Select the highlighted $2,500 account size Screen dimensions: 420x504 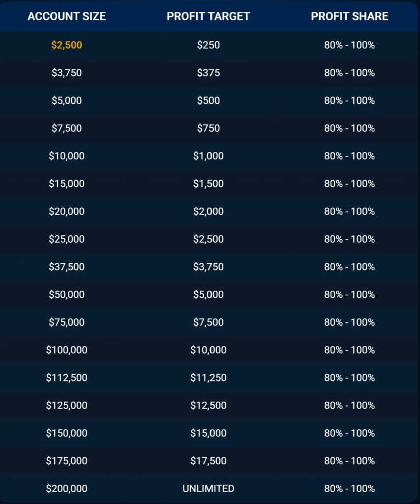[x=66, y=45]
